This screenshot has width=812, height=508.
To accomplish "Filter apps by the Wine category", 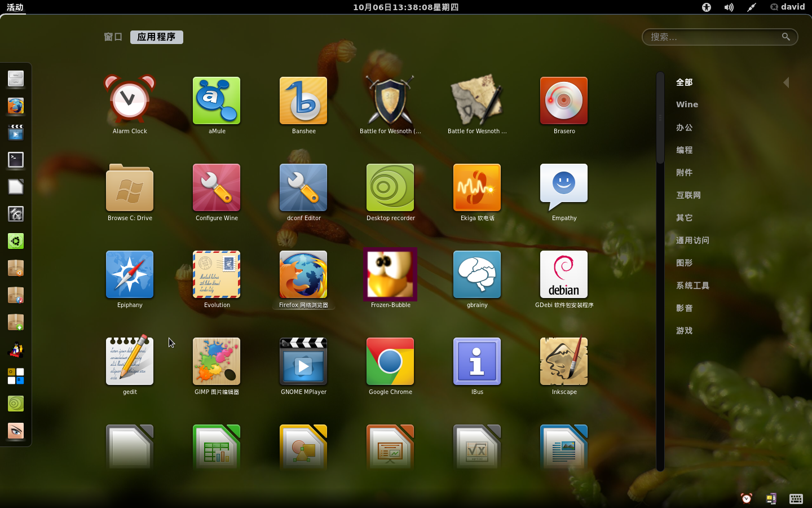I will 687,104.
